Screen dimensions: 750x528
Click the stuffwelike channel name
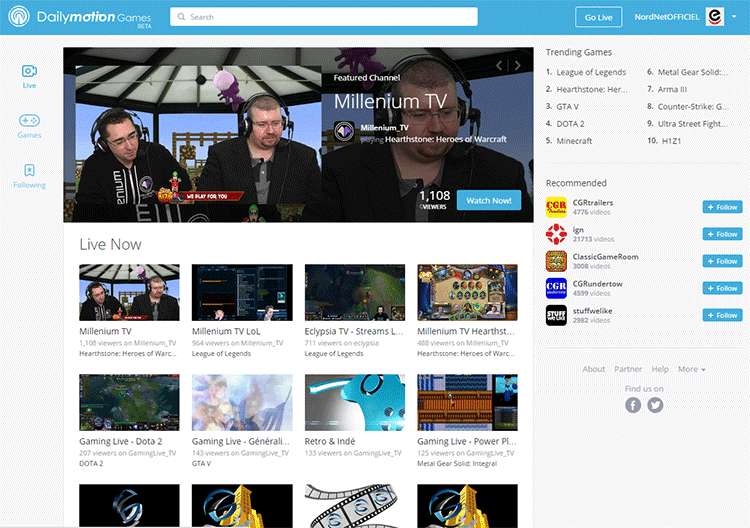[x=592, y=311]
